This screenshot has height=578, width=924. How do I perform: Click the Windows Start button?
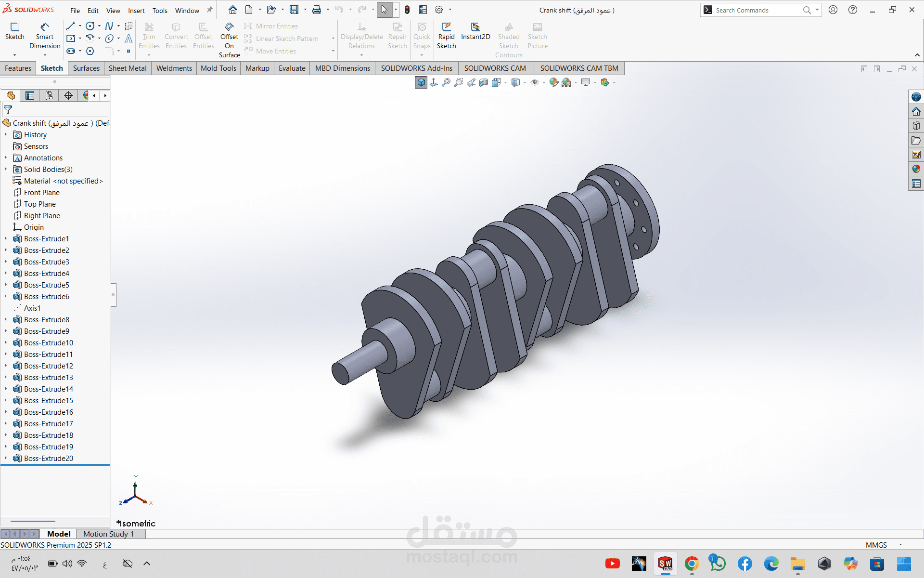[x=904, y=564]
